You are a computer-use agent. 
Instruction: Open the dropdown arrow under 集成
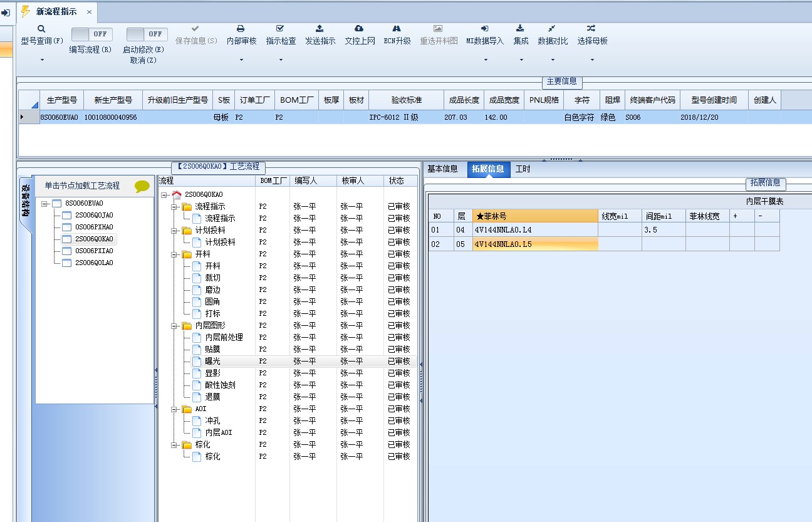[521, 60]
